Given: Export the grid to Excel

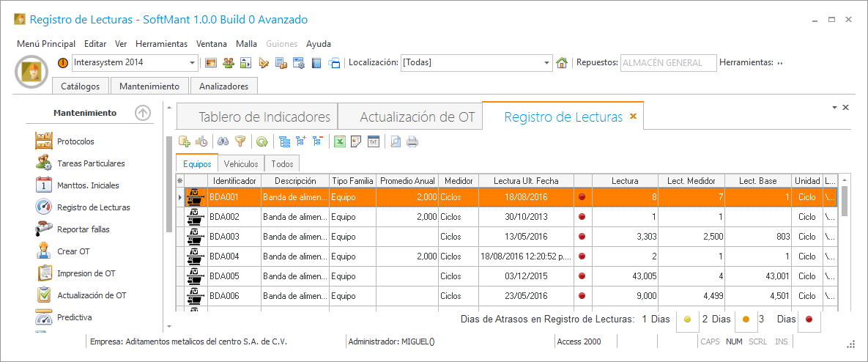Looking at the screenshot, I should tap(340, 142).
